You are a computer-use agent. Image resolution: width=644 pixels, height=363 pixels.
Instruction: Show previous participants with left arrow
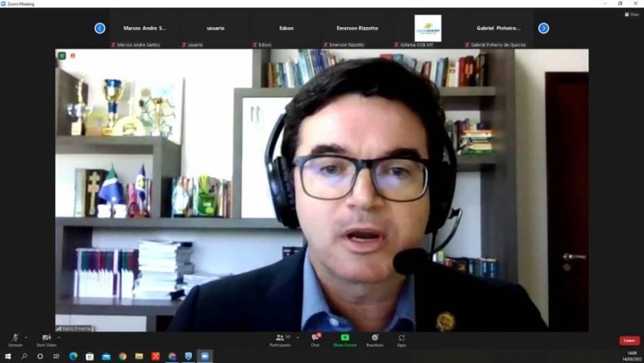100,28
